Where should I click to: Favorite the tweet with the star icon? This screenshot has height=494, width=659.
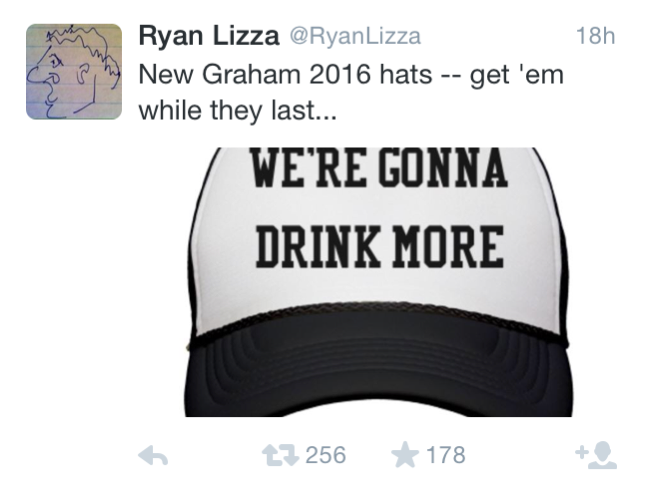click(x=405, y=455)
